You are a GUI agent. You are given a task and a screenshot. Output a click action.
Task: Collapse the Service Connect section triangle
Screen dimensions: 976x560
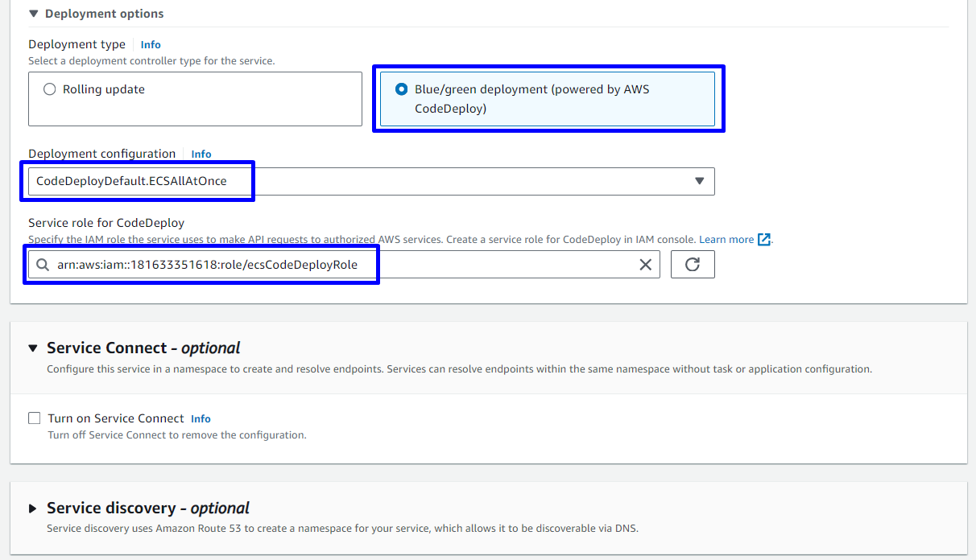[x=33, y=348]
